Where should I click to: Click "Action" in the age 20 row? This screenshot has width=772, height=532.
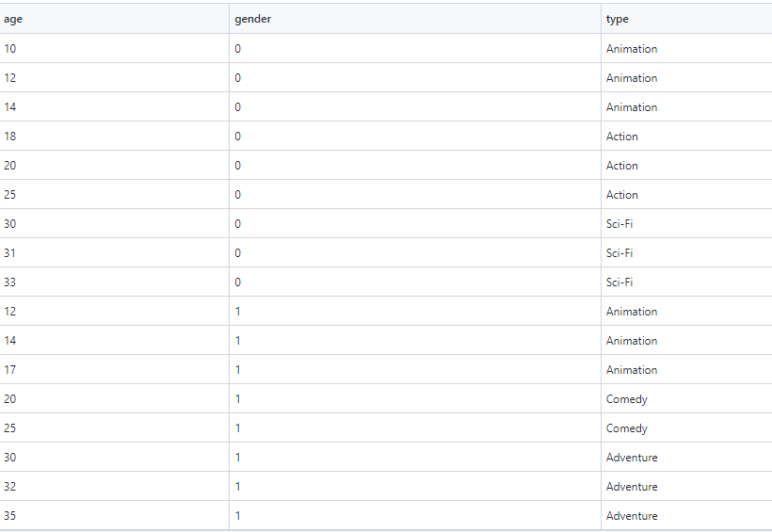621,166
